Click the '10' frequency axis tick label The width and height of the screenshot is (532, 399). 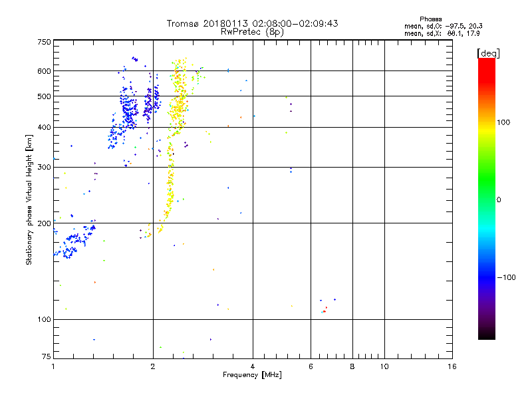[384, 366]
